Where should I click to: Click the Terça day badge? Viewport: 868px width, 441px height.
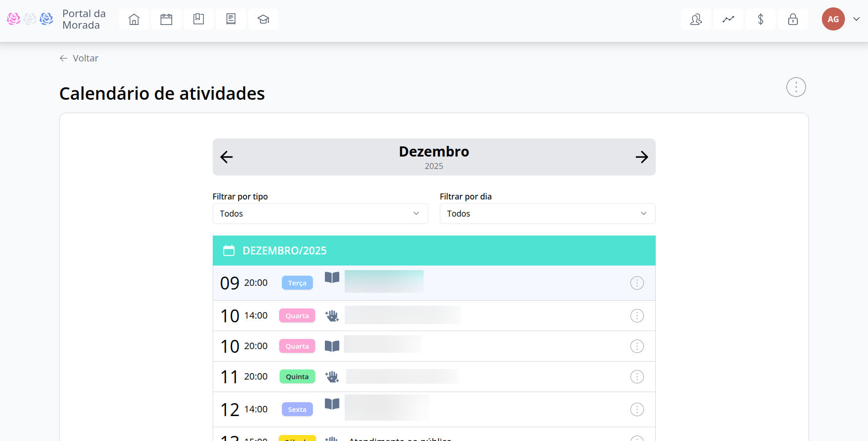[x=297, y=283]
